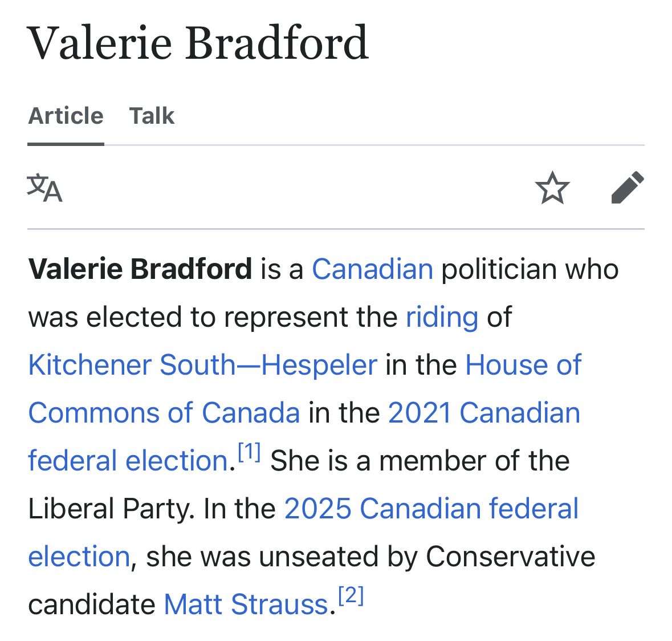
Task: Click the Valerie Bradford page title heading
Action: coord(198,43)
